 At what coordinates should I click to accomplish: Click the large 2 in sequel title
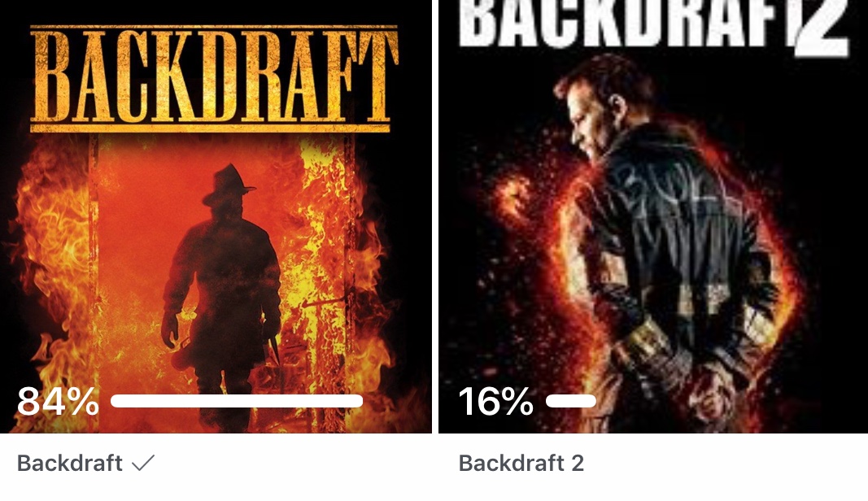point(821,28)
